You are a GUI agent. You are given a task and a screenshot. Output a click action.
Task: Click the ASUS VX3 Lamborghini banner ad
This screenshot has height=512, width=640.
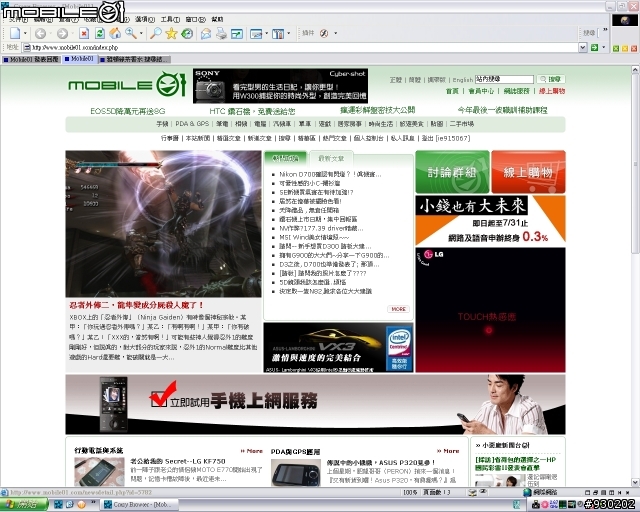coord(338,347)
